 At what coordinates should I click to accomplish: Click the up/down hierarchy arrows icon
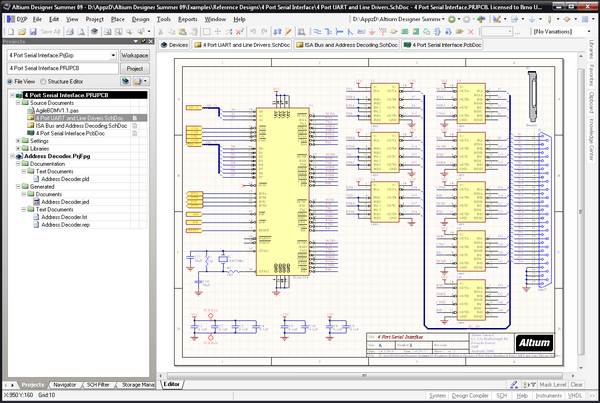[x=277, y=32]
